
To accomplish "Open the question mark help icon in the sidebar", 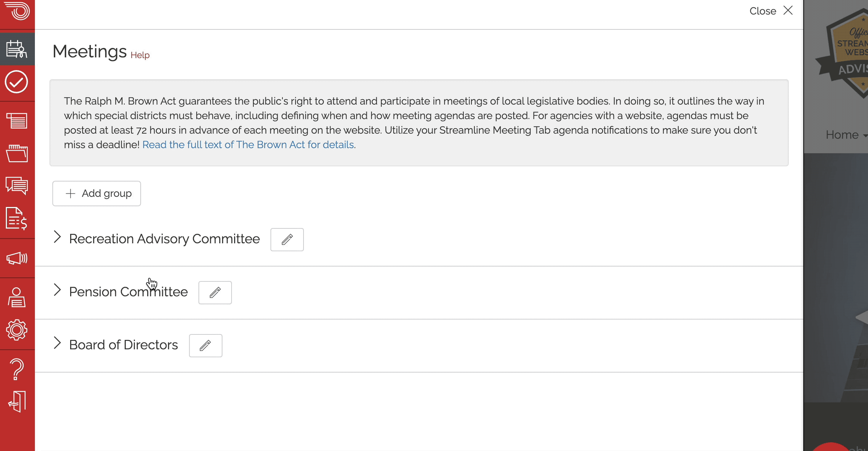I will (17, 369).
